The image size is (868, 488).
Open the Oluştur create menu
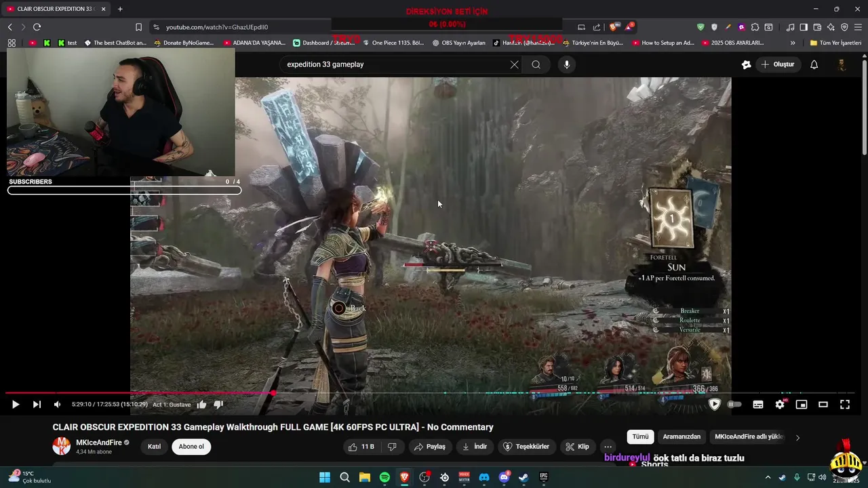tap(777, 64)
